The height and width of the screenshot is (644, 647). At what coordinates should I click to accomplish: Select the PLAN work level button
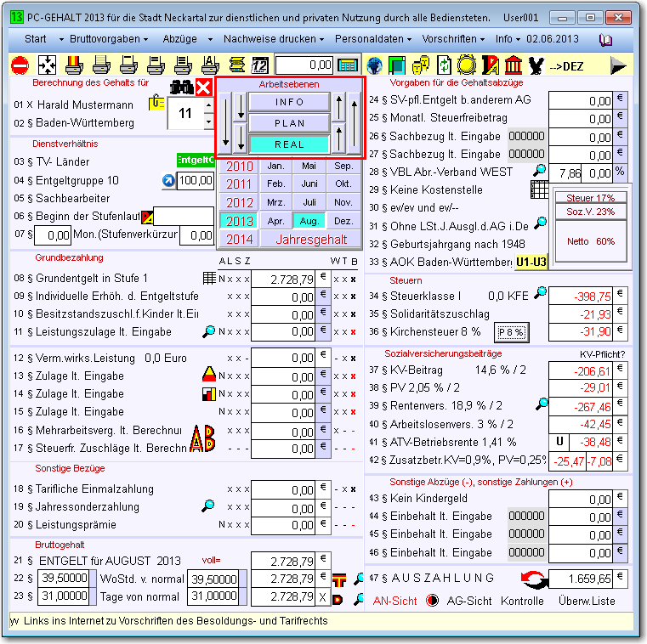coord(289,123)
